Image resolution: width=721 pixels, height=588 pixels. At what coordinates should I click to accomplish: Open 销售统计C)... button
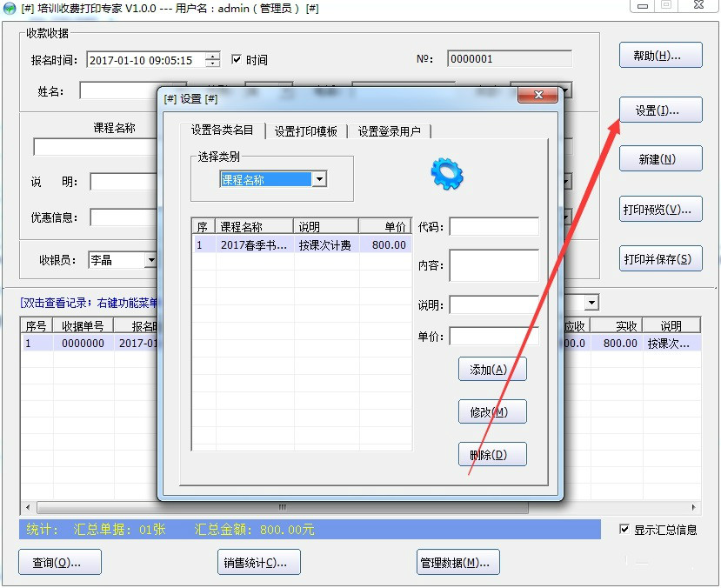click(x=259, y=562)
